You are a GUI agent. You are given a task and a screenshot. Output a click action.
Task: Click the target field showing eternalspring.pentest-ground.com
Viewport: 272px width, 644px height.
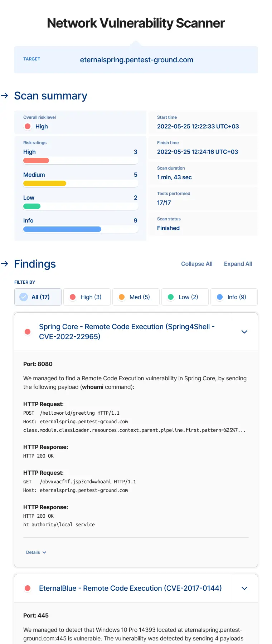click(x=136, y=60)
